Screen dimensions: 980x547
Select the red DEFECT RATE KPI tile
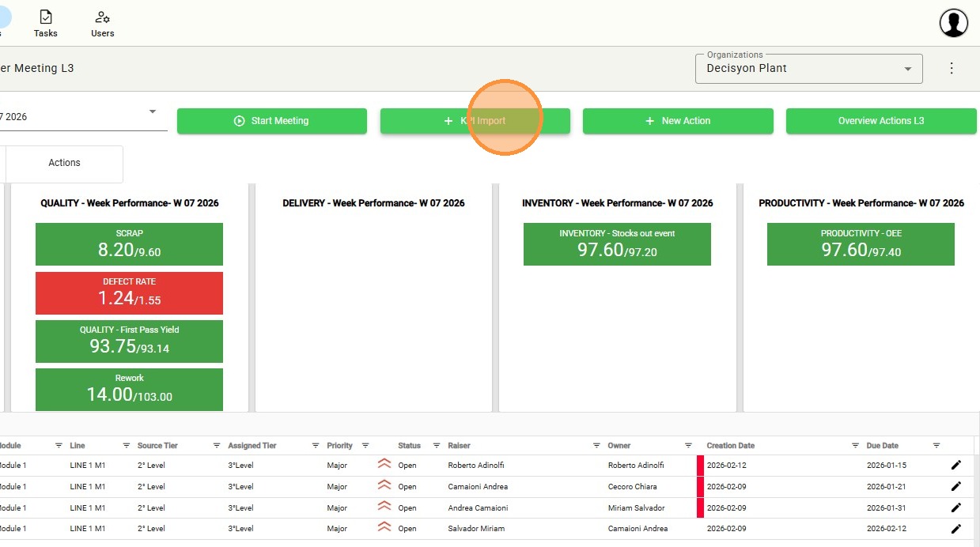tap(129, 292)
